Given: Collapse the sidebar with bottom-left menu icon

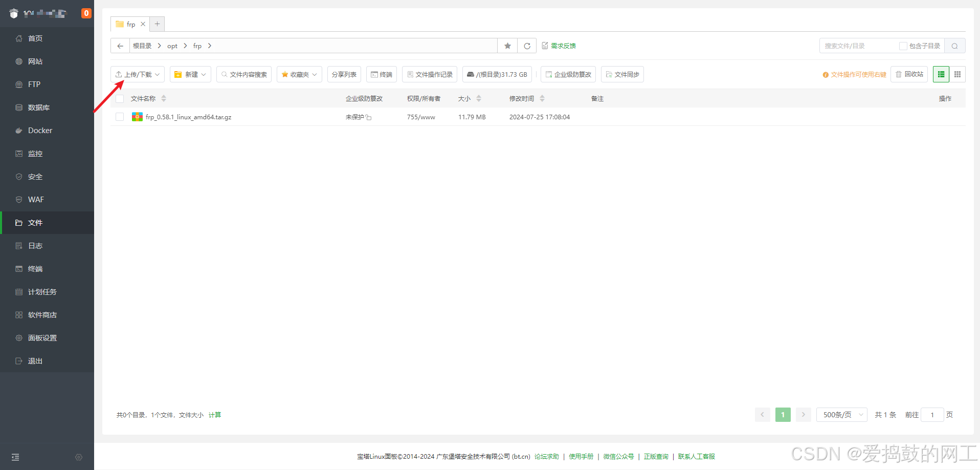Looking at the screenshot, I should (15, 457).
